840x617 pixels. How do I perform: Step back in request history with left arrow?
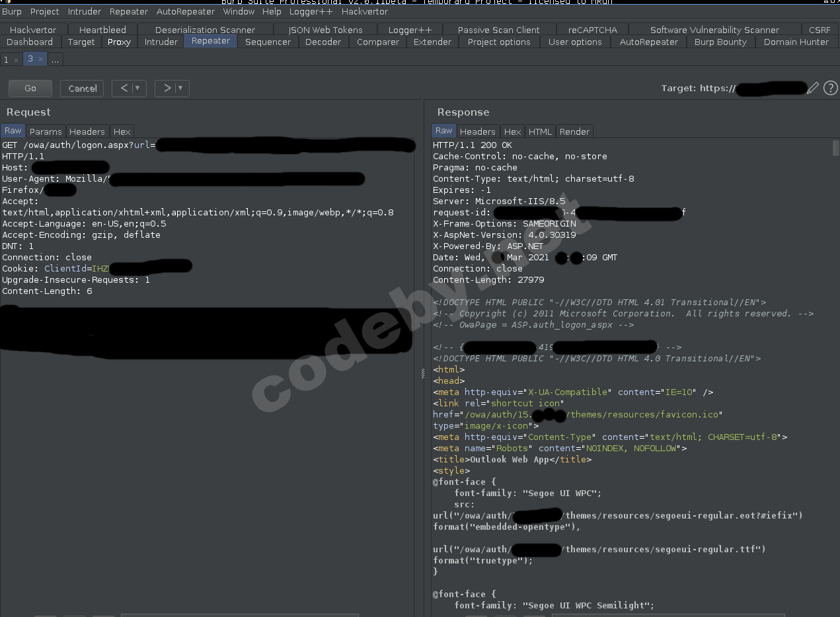click(123, 88)
